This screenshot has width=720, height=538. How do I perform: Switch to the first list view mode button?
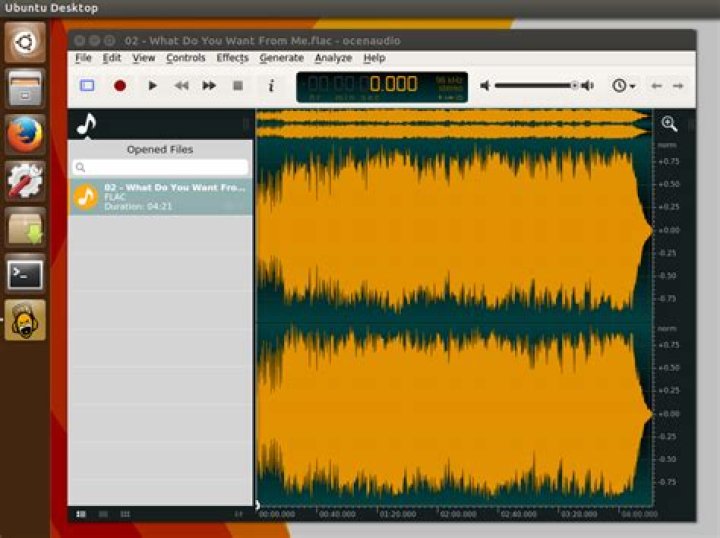coord(81,514)
